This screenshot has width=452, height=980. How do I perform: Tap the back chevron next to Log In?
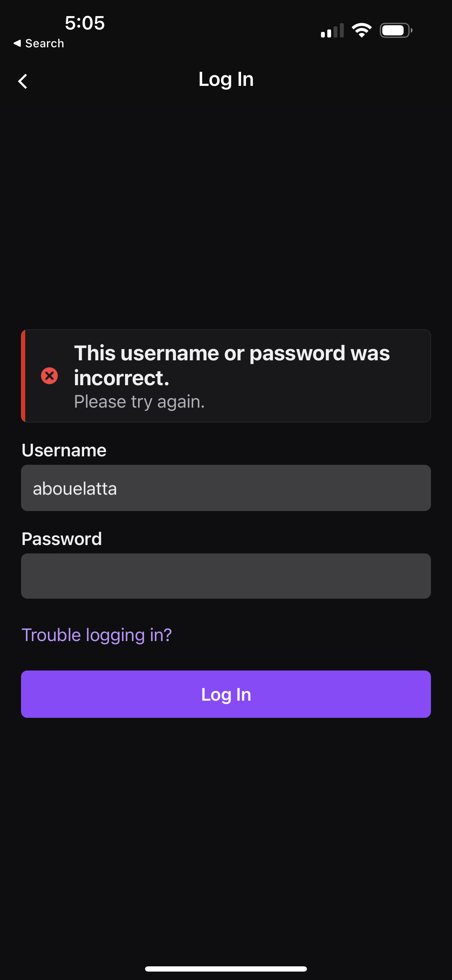tap(23, 80)
